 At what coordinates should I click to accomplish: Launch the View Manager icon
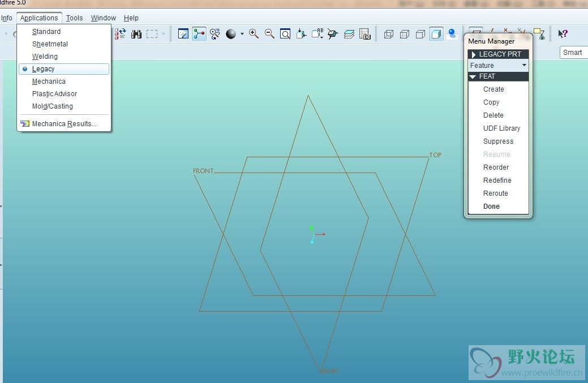(365, 34)
